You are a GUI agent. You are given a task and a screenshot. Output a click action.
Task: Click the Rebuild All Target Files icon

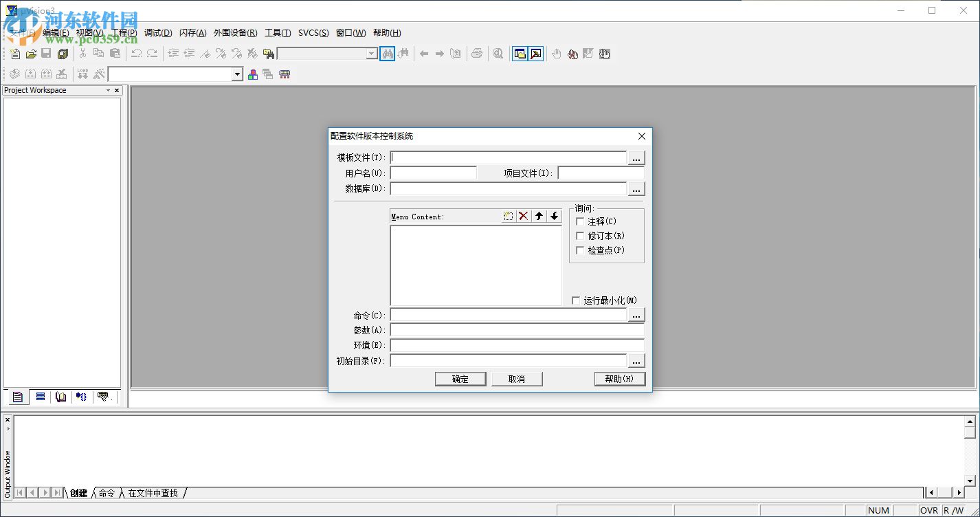point(45,74)
